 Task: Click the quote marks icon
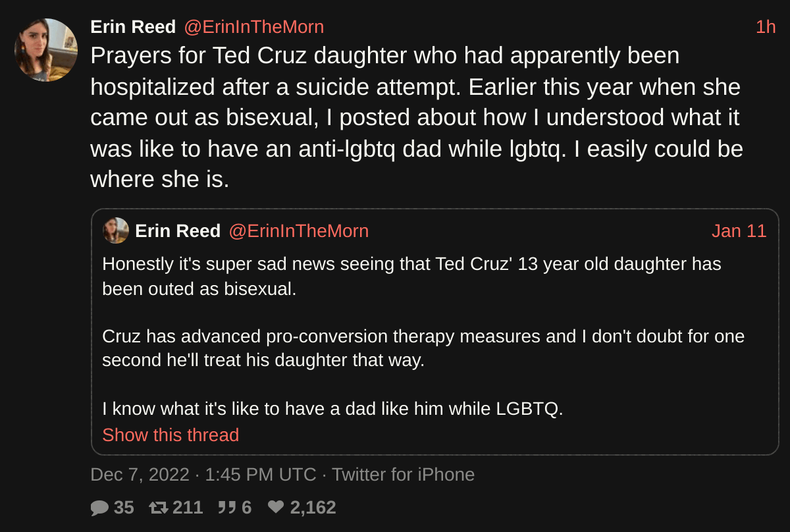226,508
